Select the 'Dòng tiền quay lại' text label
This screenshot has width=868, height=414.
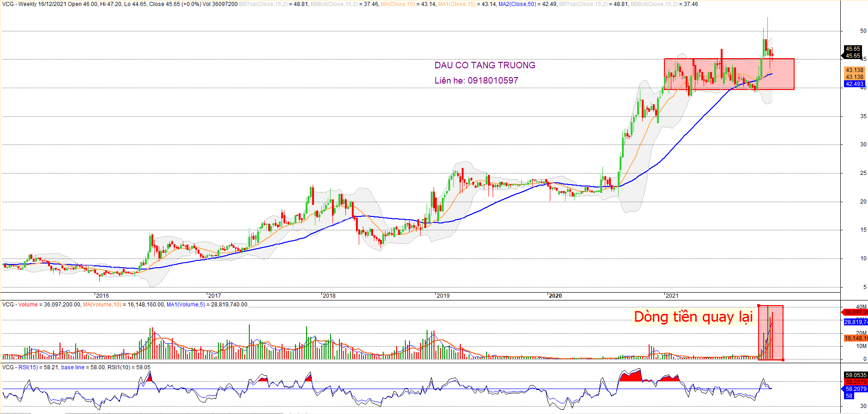click(693, 317)
